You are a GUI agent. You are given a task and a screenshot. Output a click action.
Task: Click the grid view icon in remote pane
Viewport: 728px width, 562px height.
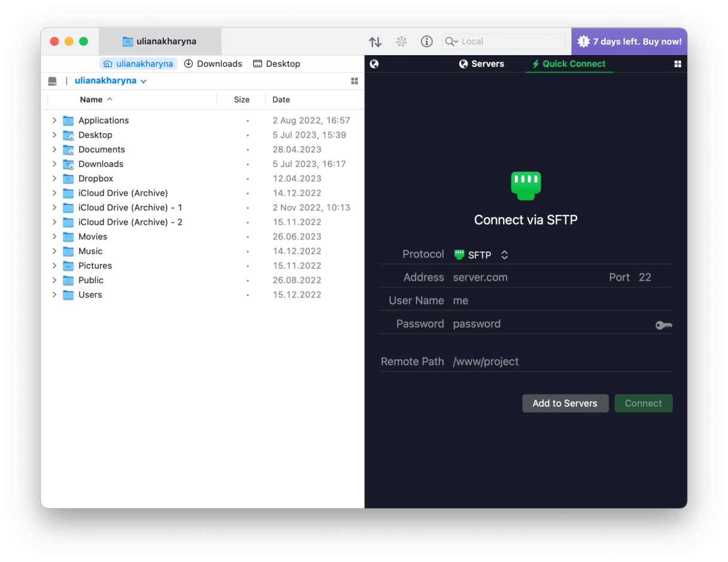[678, 64]
